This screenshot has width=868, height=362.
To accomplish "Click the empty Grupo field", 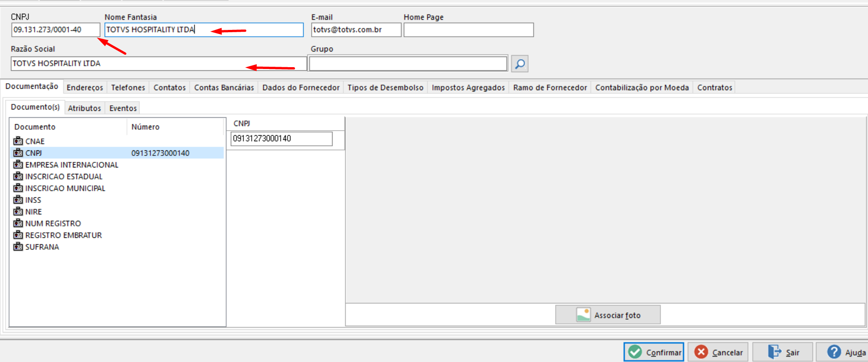I will tap(408, 63).
